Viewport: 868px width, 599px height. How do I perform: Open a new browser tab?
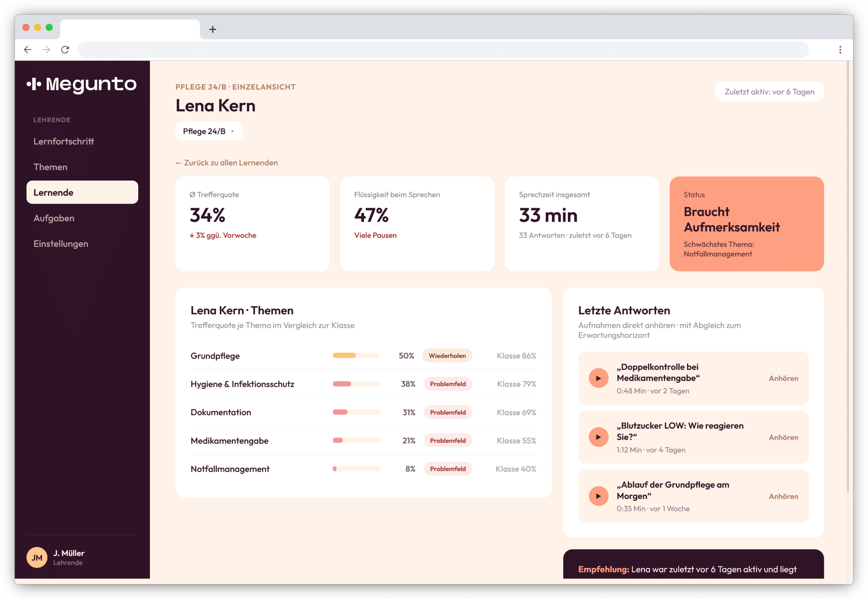[213, 29]
